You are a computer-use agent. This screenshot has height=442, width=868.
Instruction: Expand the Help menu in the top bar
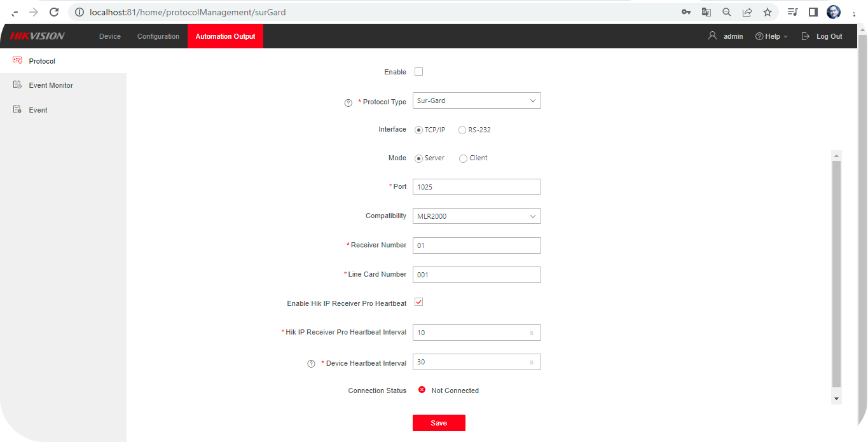click(771, 36)
